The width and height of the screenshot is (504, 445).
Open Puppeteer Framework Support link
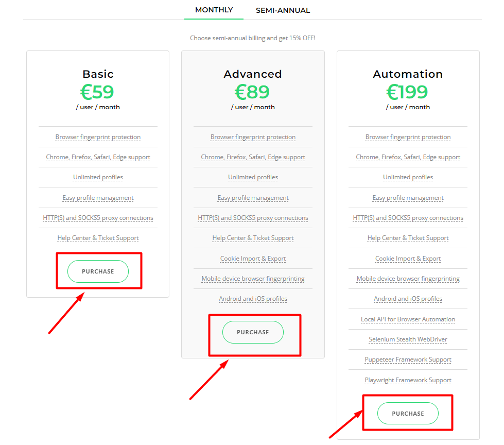[408, 360]
